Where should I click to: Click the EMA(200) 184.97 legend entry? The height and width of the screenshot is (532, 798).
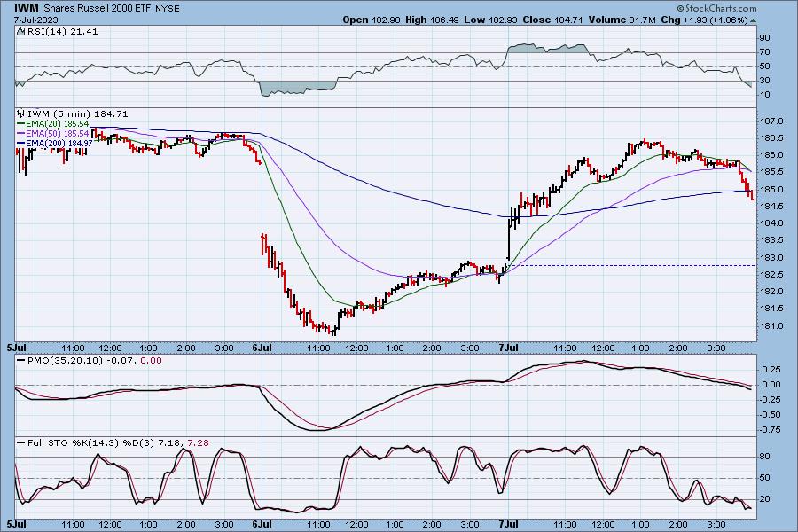pyautogui.click(x=59, y=143)
